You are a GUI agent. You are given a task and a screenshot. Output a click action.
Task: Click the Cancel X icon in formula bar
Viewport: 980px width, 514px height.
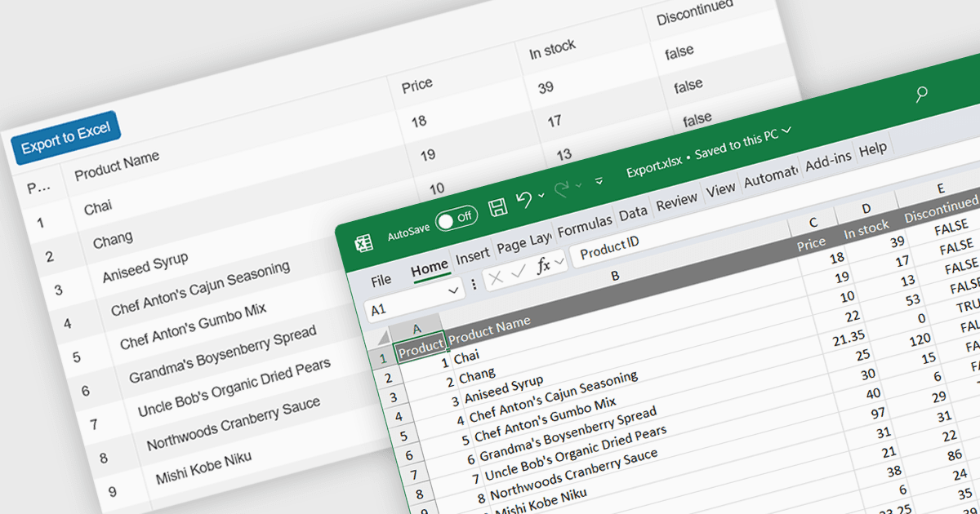(x=495, y=279)
